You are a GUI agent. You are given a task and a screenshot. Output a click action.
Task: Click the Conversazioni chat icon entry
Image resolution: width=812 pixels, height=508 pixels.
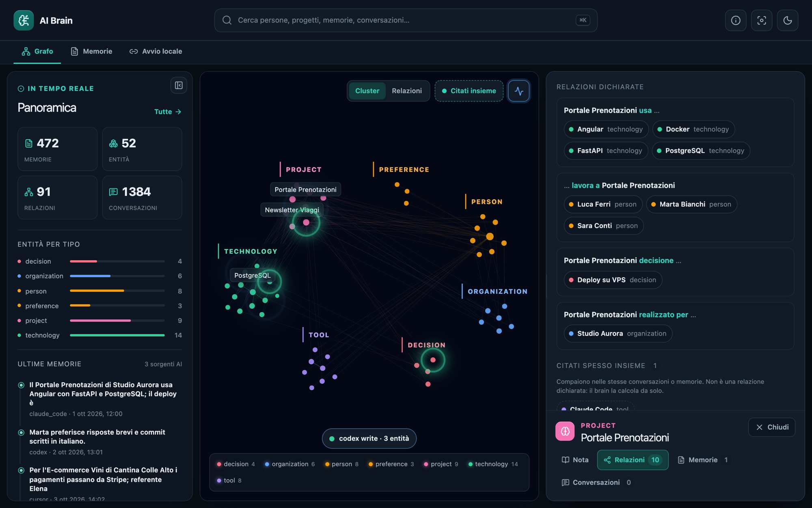click(596, 482)
